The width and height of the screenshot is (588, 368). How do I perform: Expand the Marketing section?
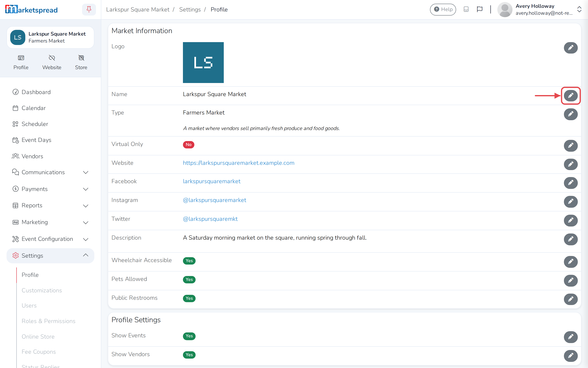pyautogui.click(x=51, y=222)
